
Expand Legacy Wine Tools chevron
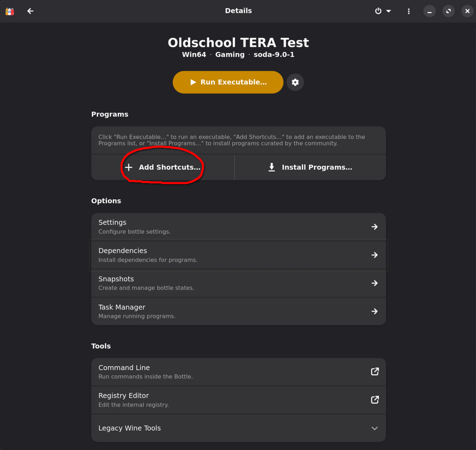375,428
